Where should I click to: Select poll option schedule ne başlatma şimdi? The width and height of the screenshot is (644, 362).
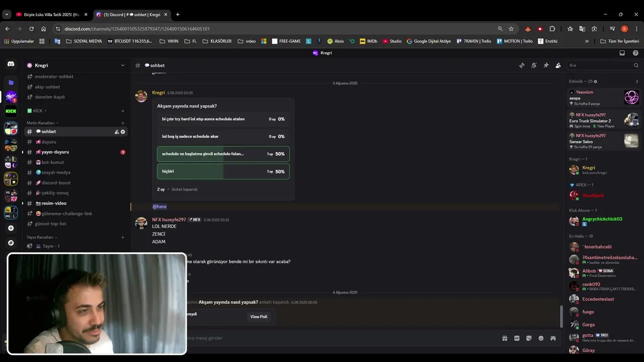pyautogui.click(x=223, y=154)
